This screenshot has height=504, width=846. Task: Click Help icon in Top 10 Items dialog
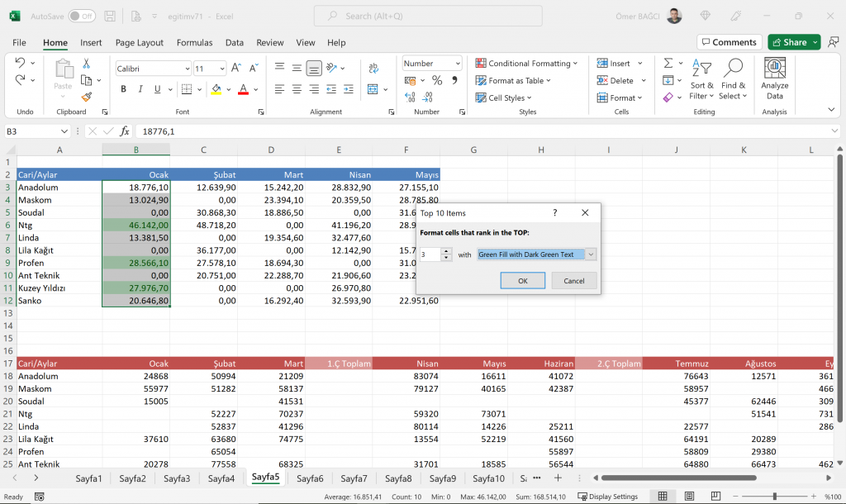point(554,212)
